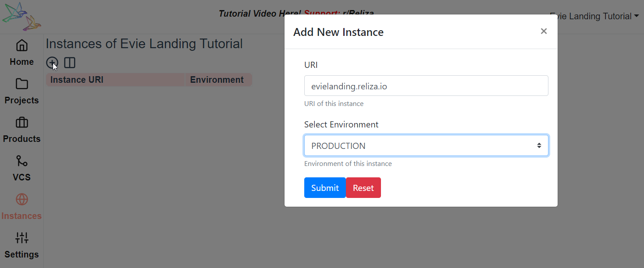Screen dimensions: 644x268
Task: Click the split view icon beside the plus
Action: click(x=69, y=63)
